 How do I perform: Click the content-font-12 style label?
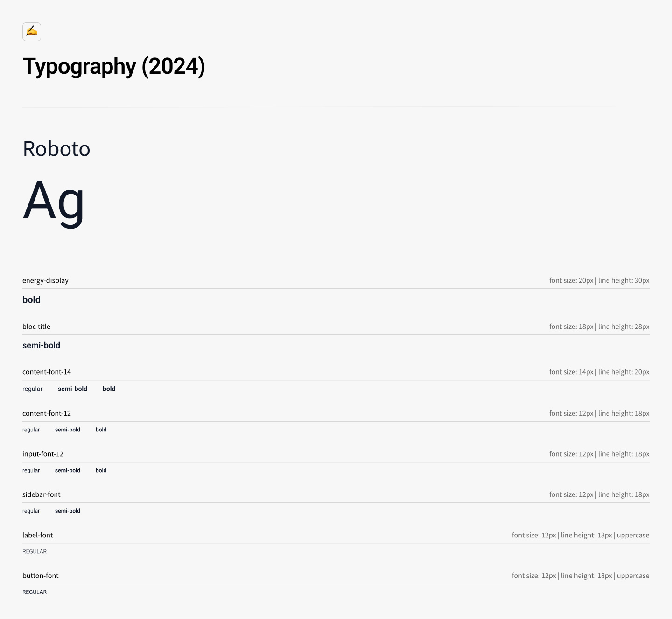(x=47, y=413)
